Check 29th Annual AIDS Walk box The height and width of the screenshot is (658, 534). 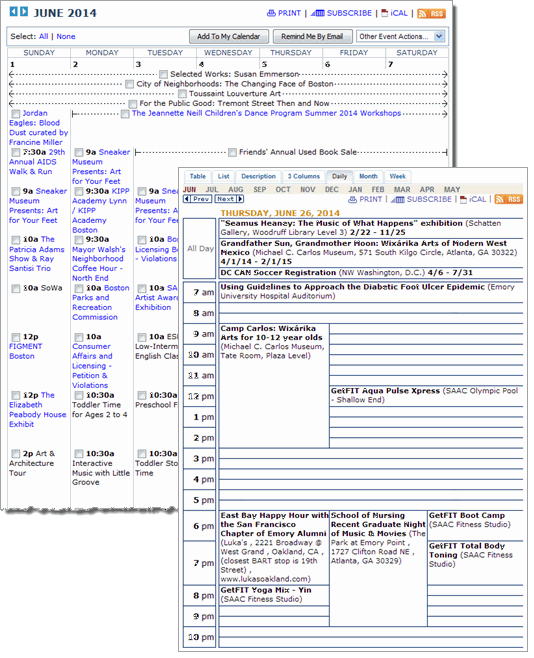[x=16, y=152]
